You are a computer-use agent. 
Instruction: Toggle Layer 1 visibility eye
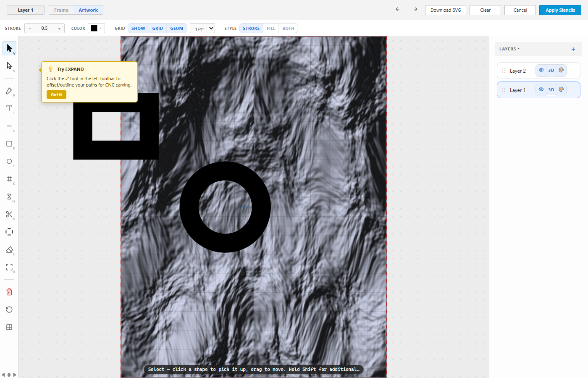pos(541,89)
